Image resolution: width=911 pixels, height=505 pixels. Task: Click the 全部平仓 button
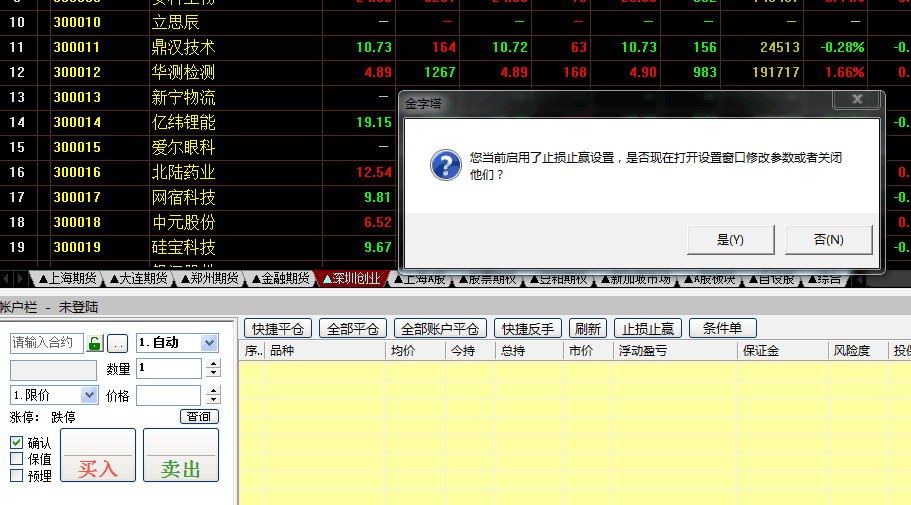[353, 328]
